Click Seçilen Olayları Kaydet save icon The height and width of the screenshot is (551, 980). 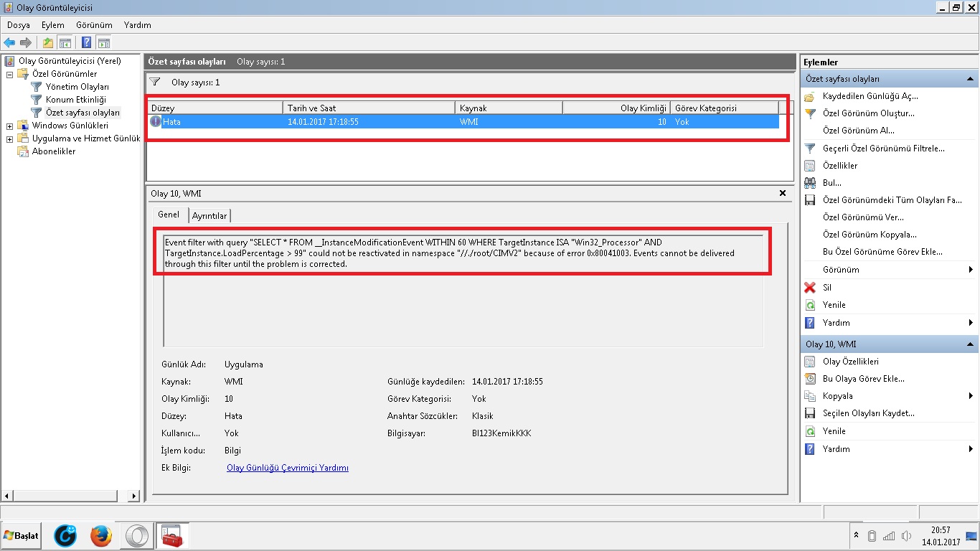click(x=810, y=413)
